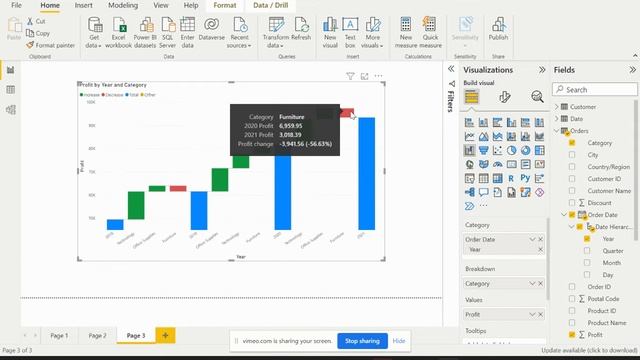Click the Copy command

[x=38, y=33]
